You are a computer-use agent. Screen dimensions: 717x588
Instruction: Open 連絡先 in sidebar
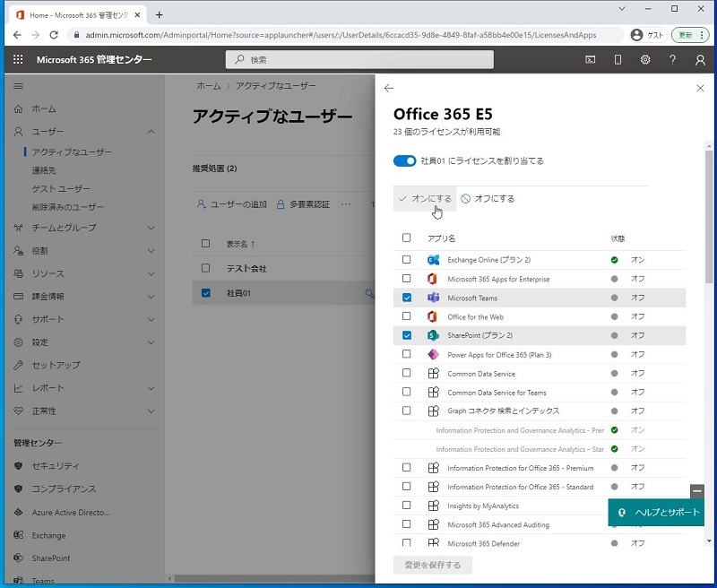tap(44, 170)
